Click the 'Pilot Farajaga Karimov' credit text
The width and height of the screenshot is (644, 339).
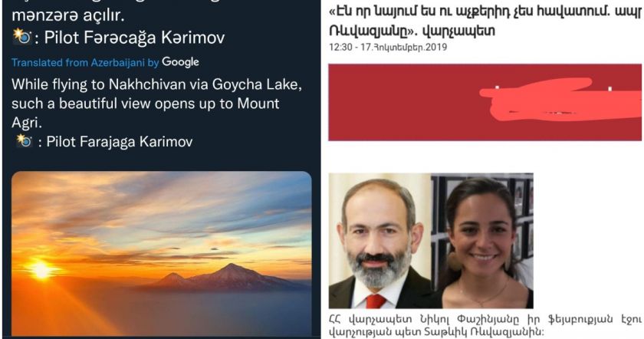[x=119, y=142]
